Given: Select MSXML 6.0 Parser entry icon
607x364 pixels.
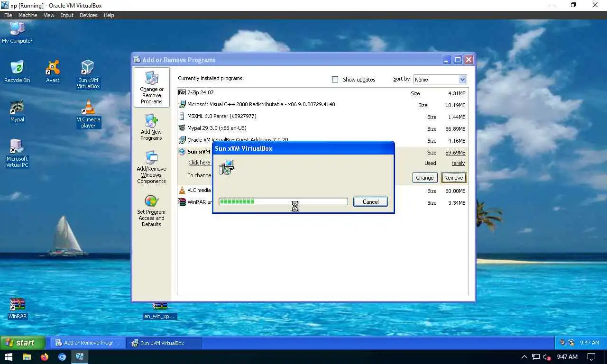Looking at the screenshot, I should click(182, 116).
